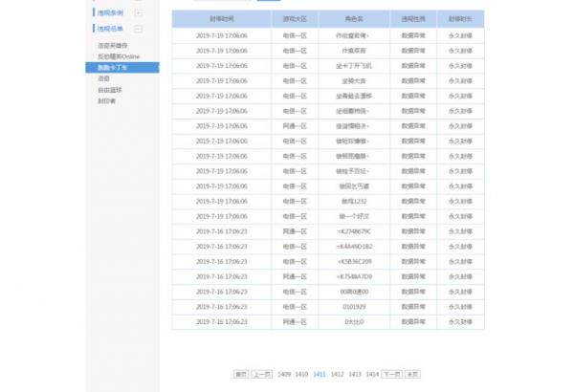Click role name 坐卡丁开飞机
The height and width of the screenshot is (392, 574).
point(354,66)
